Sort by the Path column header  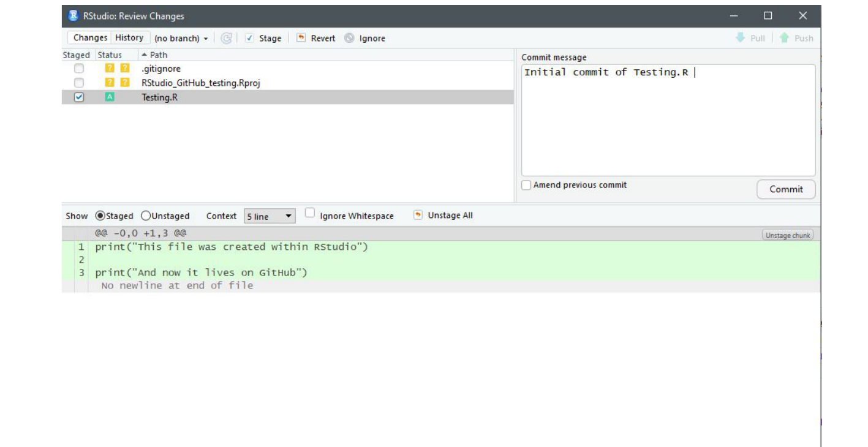[x=325, y=54]
